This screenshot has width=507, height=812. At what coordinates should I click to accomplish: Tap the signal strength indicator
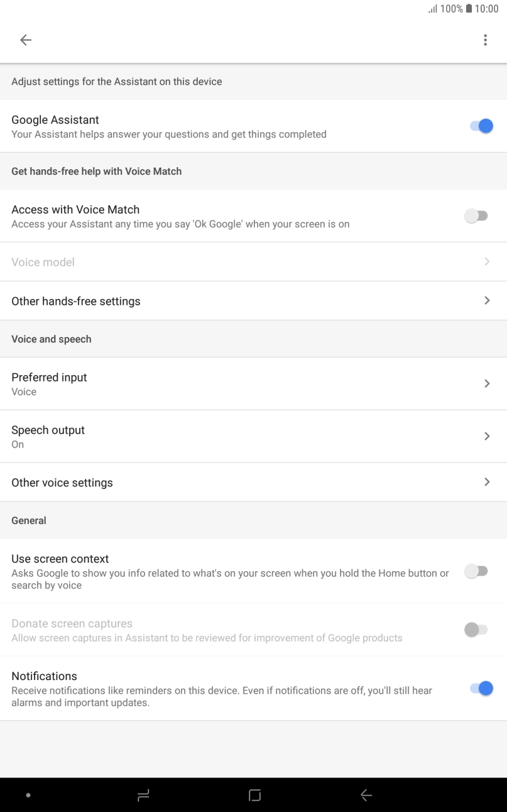tap(432, 9)
